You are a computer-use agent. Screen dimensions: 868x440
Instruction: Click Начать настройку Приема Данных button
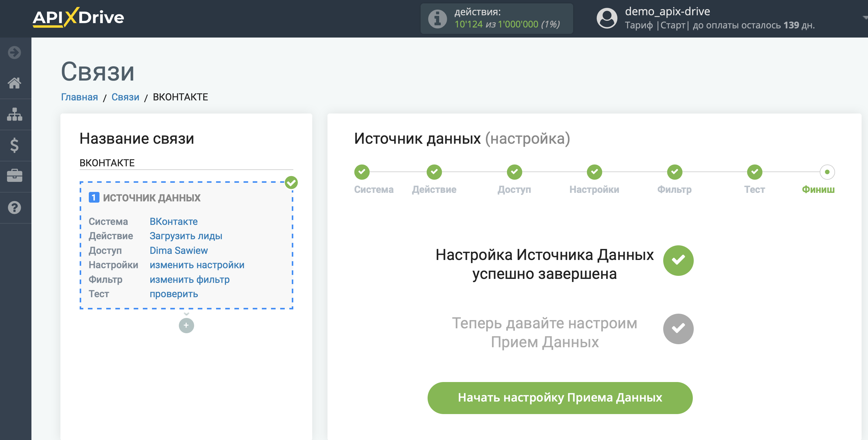[x=560, y=398]
